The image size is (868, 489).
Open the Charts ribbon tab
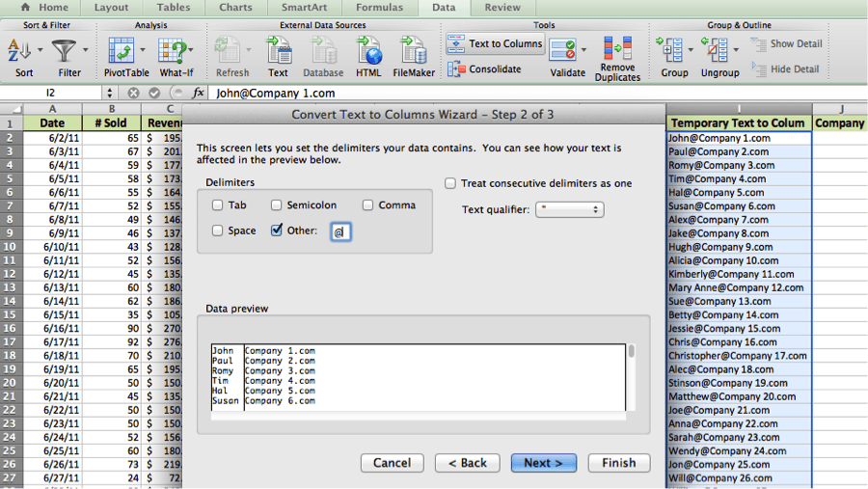pyautogui.click(x=235, y=8)
